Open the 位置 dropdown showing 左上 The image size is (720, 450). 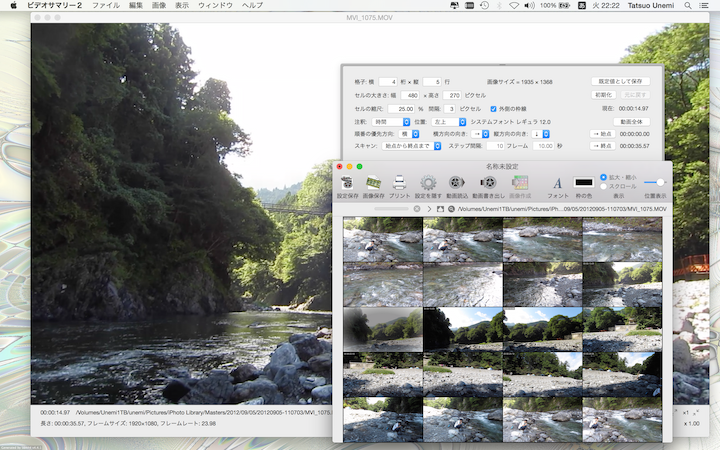pyautogui.click(x=449, y=121)
